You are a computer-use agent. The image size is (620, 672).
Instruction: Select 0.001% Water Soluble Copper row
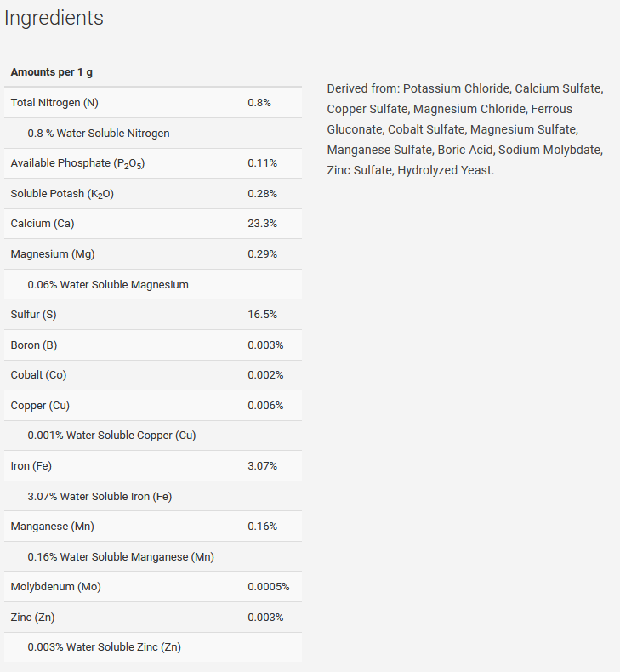pyautogui.click(x=153, y=436)
